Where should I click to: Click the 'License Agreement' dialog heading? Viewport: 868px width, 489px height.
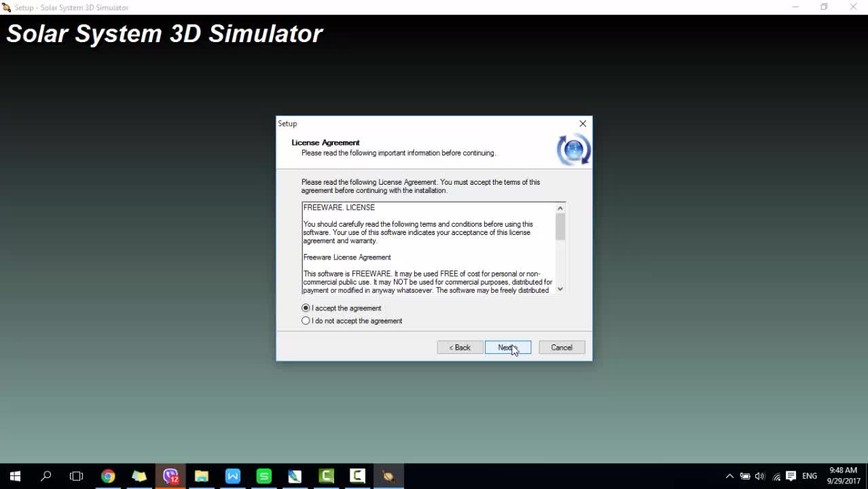pos(325,143)
